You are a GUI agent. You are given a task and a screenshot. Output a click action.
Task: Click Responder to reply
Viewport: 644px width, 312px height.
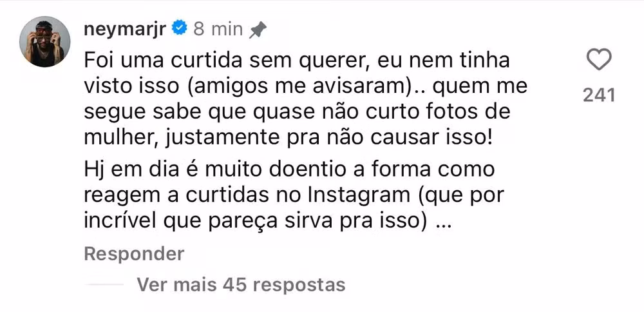134,253
